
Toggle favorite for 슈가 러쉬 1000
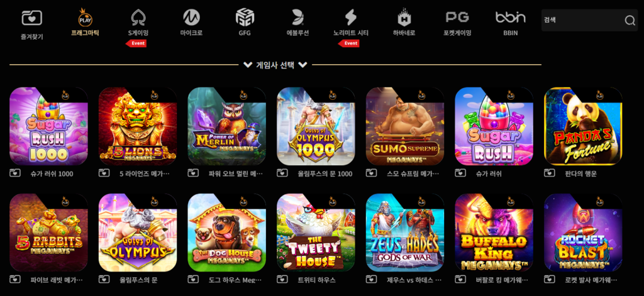pyautogui.click(x=15, y=173)
